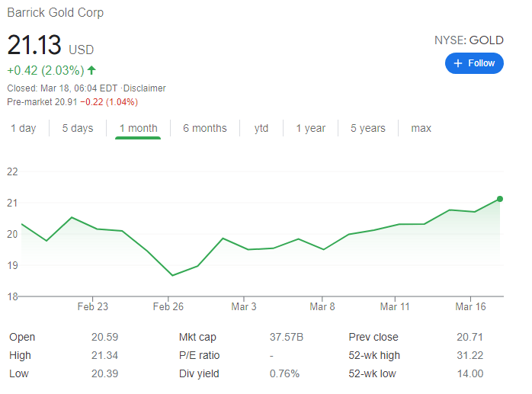The height and width of the screenshot is (394, 532).
Task: Click the chart low point near Feb 26
Action: coord(172,275)
